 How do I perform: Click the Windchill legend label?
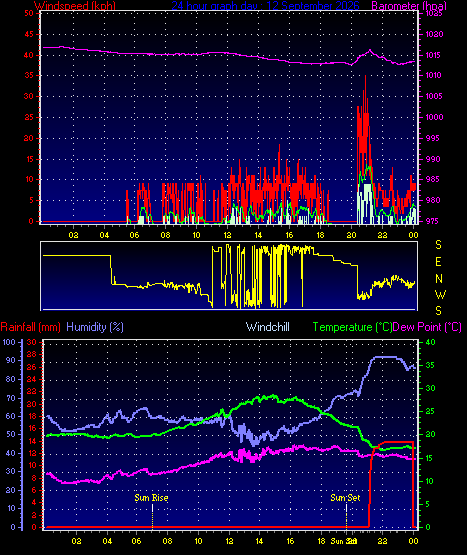tap(268, 327)
